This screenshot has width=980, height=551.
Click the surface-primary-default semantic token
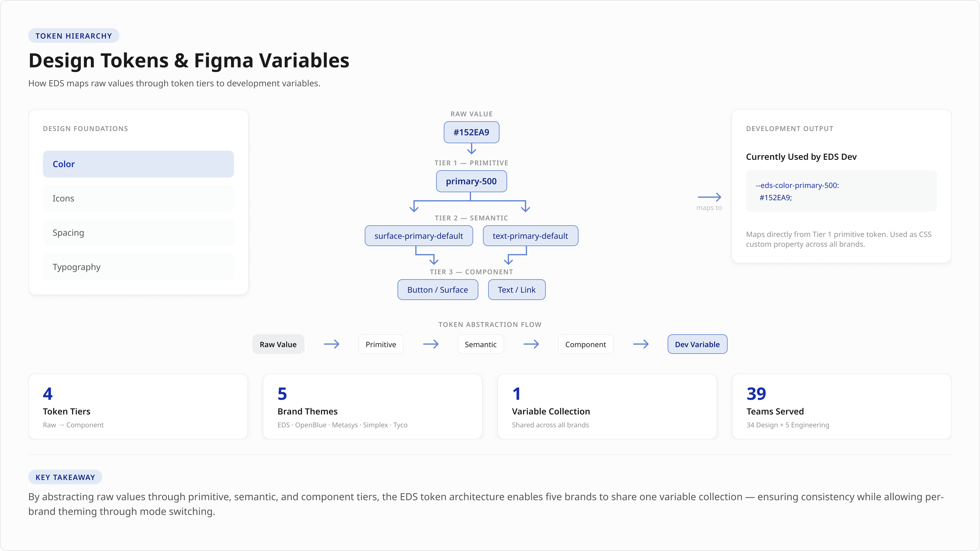click(x=419, y=236)
